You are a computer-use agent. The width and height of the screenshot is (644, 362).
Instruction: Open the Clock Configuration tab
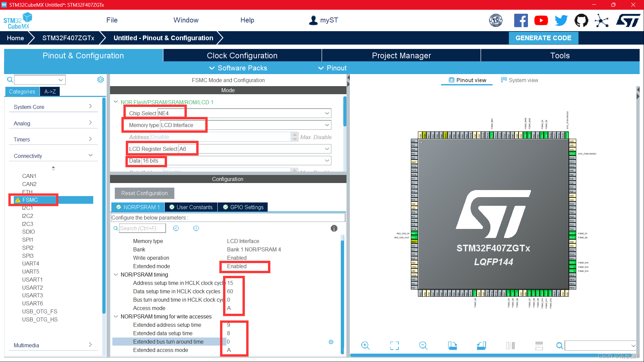(242, 55)
